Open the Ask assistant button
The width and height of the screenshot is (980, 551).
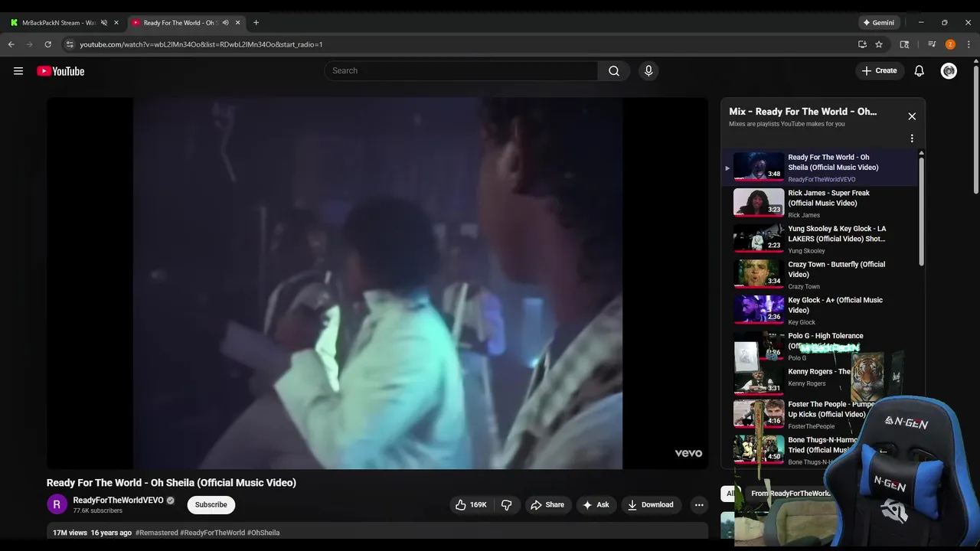[x=596, y=505]
